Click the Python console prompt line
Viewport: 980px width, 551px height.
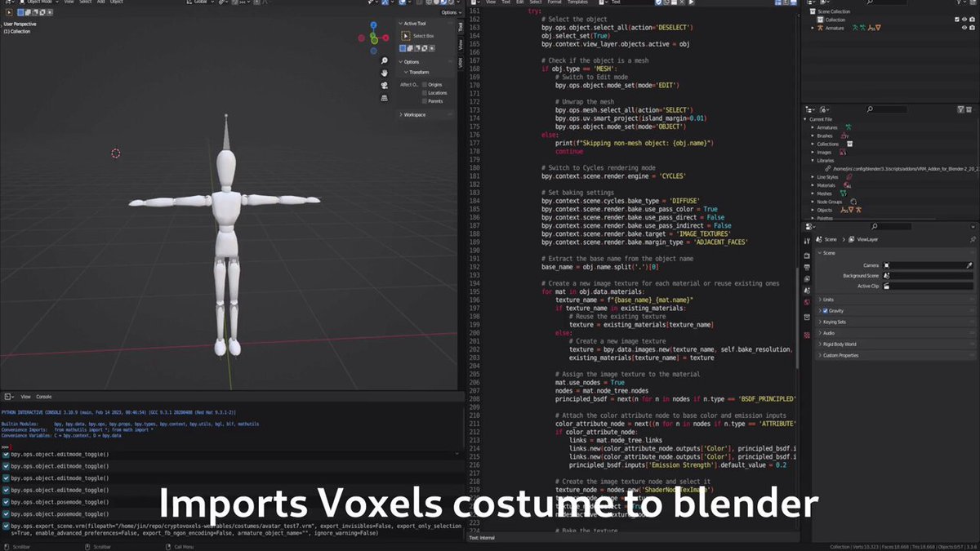233,447
